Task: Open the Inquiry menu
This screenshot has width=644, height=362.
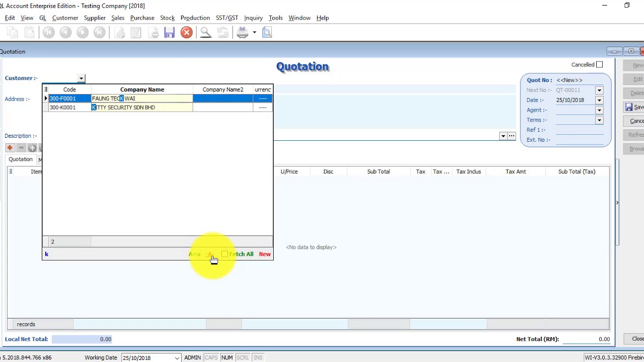Action: click(x=254, y=18)
